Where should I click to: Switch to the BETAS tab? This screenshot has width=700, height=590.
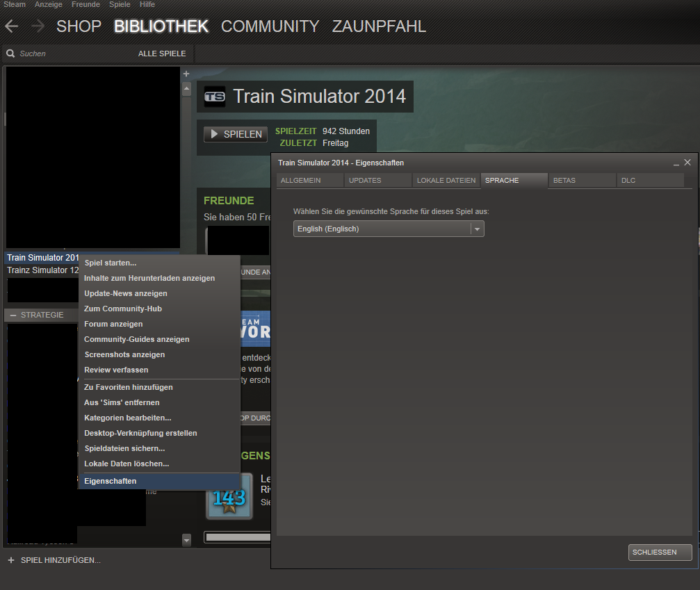[582, 180]
